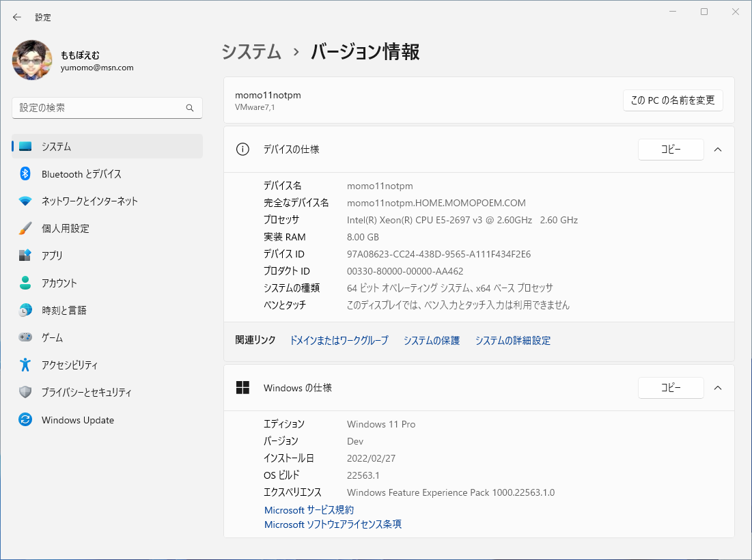Click the OS ビルド value 22563.1
The height and width of the screenshot is (560, 752).
pyautogui.click(x=363, y=475)
